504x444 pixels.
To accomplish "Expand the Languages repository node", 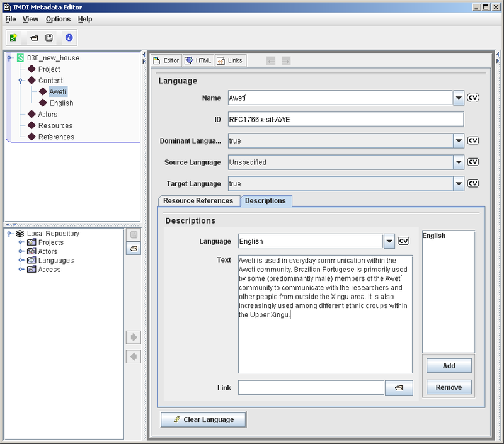I will click(21, 260).
